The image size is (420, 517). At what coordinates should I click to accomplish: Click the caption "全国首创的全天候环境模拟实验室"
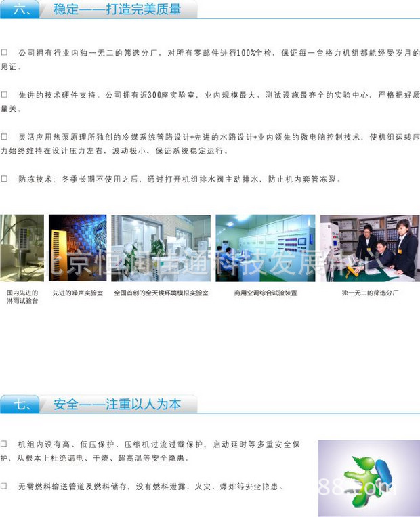[x=161, y=293]
